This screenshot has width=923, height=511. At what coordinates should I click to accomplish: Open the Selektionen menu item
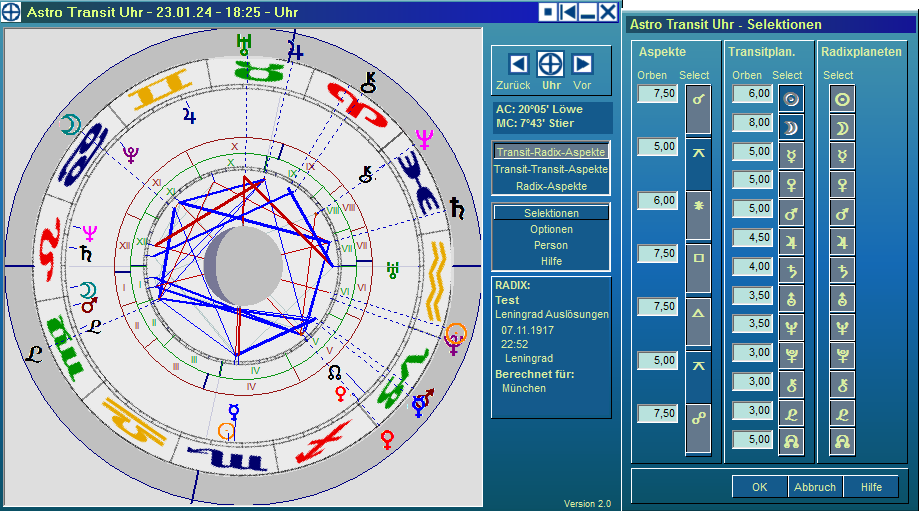coord(551,213)
